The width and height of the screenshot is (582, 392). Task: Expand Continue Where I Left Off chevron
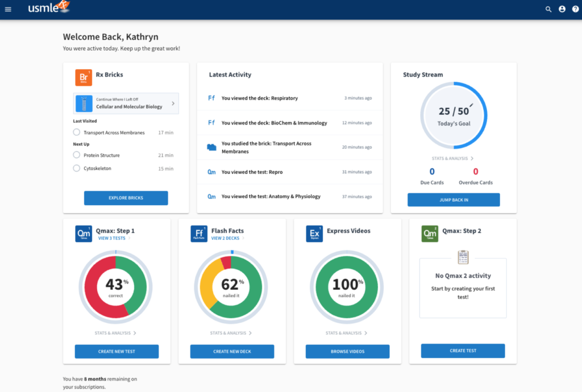pos(173,103)
